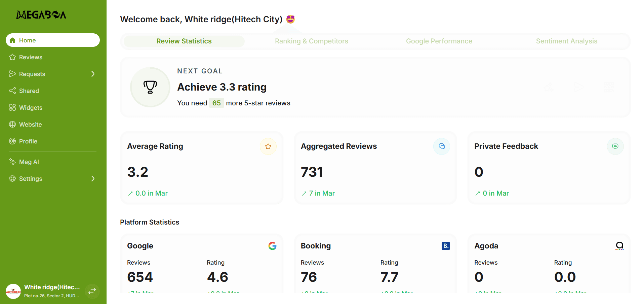Image resolution: width=644 pixels, height=304 pixels.
Task: Expand the Requests submenu chevron
Action: coord(93,74)
